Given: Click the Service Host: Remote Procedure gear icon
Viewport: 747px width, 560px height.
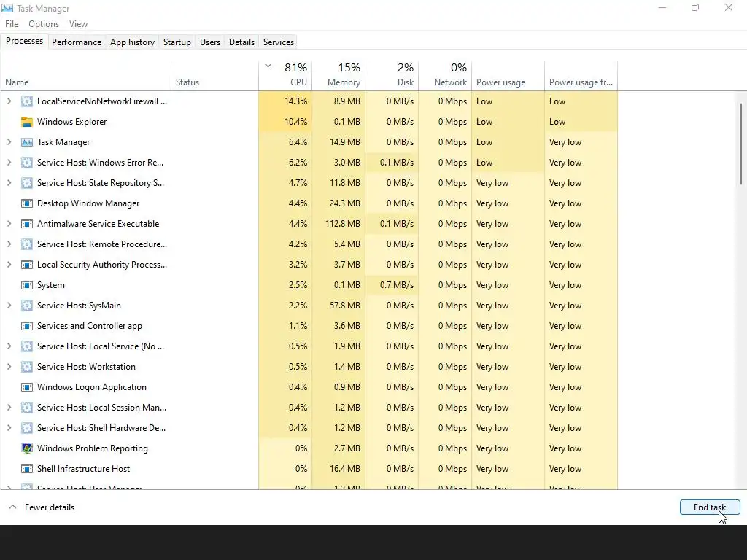Looking at the screenshot, I should [x=27, y=244].
